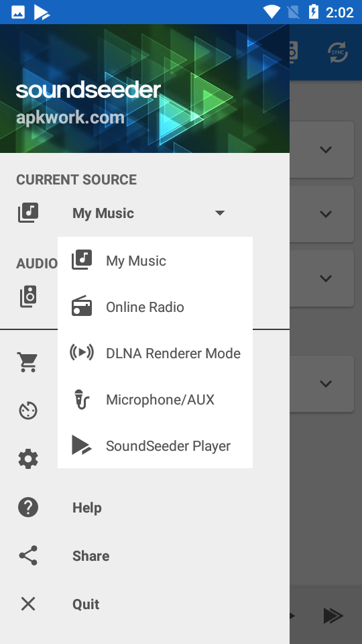This screenshot has width=362, height=644.
Task: Click the soundseeder header banner
Action: [x=145, y=89]
